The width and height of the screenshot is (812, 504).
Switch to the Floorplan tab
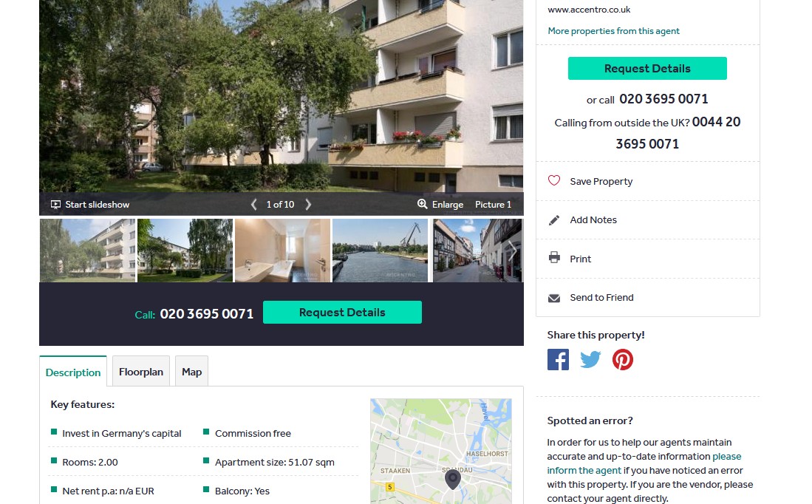click(141, 372)
